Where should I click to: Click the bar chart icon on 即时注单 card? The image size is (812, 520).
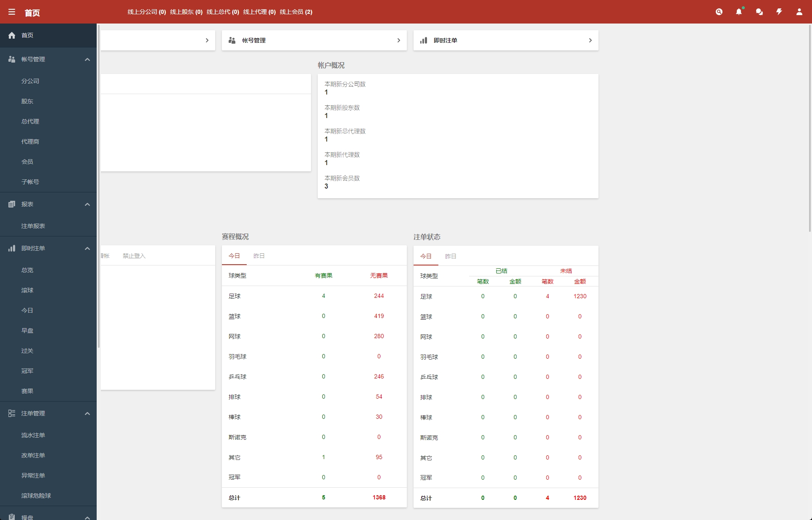coord(424,40)
